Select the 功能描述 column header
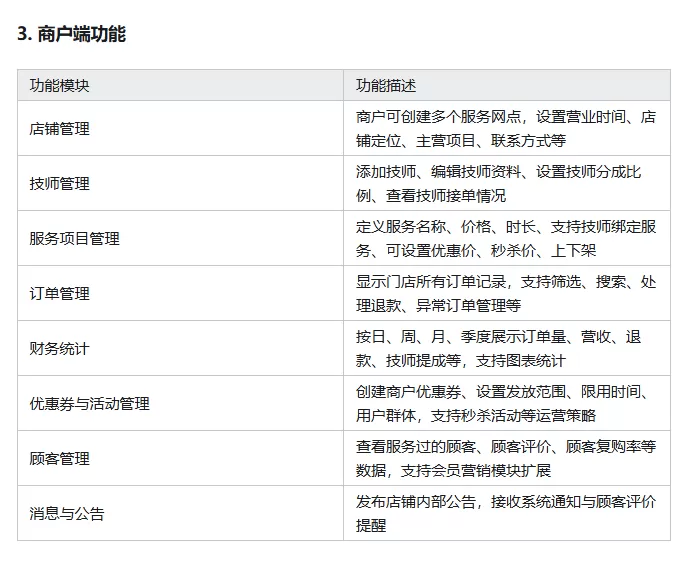Screen dimensions: 680x588 tap(386, 85)
